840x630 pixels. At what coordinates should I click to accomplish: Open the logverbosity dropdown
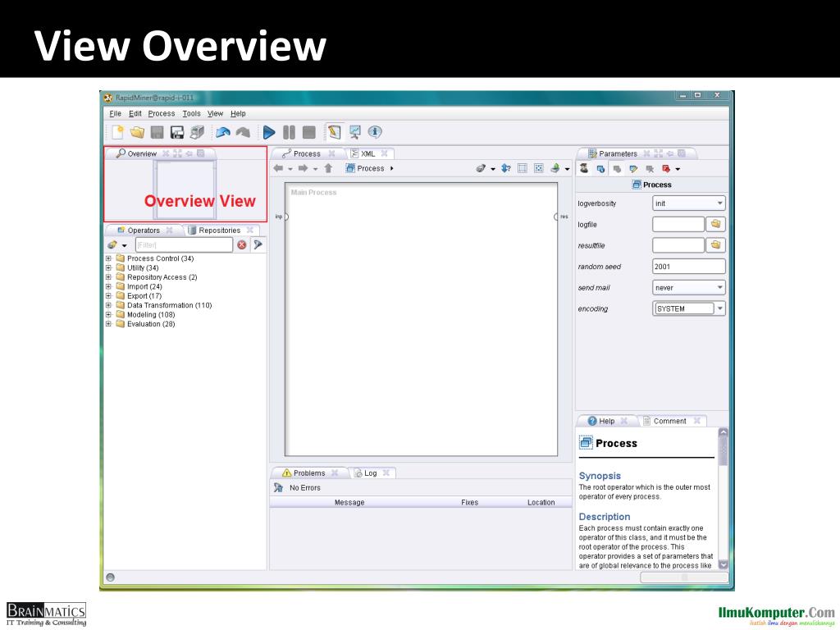point(689,203)
